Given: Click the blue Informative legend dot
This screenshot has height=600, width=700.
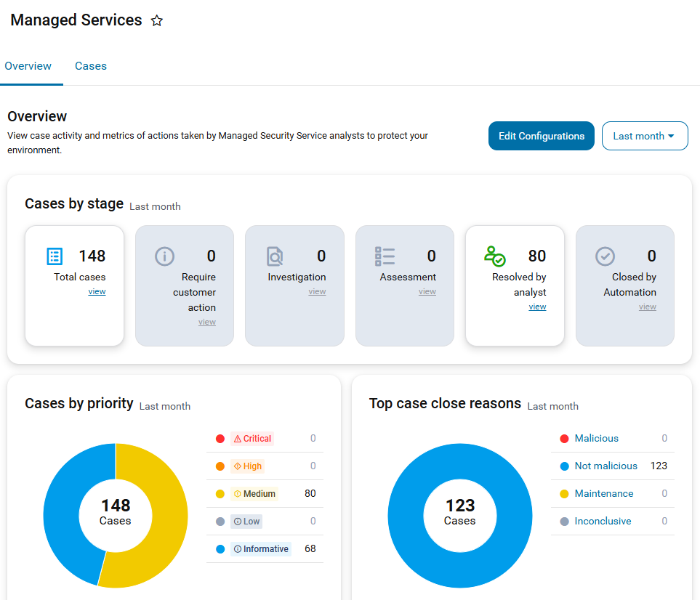Looking at the screenshot, I should [220, 549].
